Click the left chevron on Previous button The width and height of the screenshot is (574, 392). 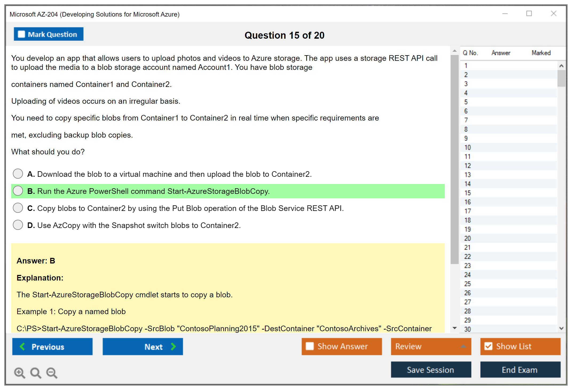click(x=22, y=346)
